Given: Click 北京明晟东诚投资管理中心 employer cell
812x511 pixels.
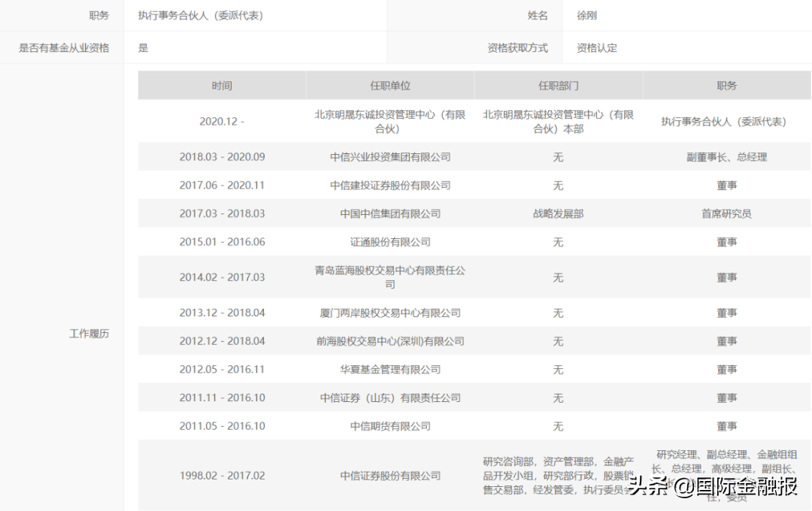Looking at the screenshot, I should (x=390, y=121).
